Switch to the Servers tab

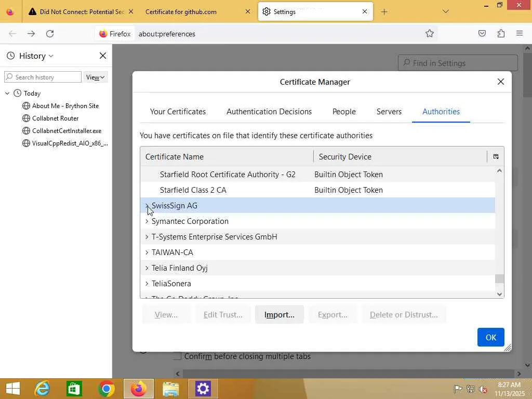(x=389, y=112)
